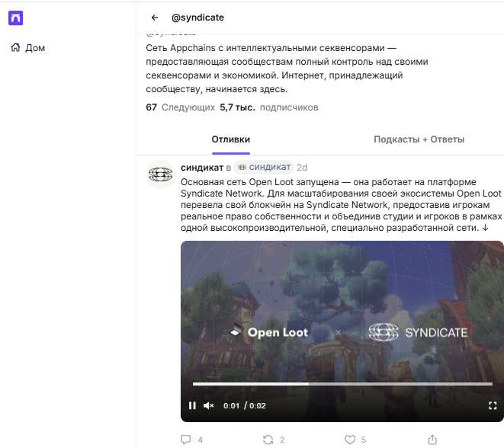This screenshot has width=504, height=448.
Task: Click the purple Farcaster logo icon
Action: [x=15, y=18]
